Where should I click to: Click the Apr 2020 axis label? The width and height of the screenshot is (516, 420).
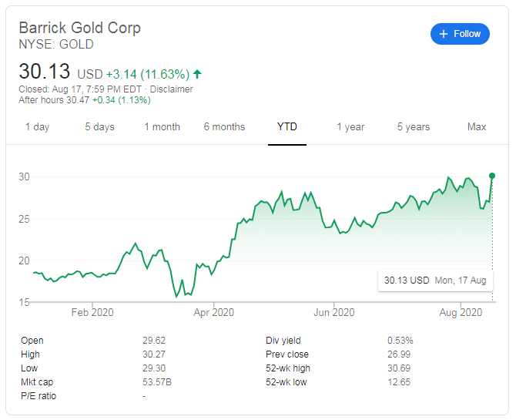tap(213, 312)
